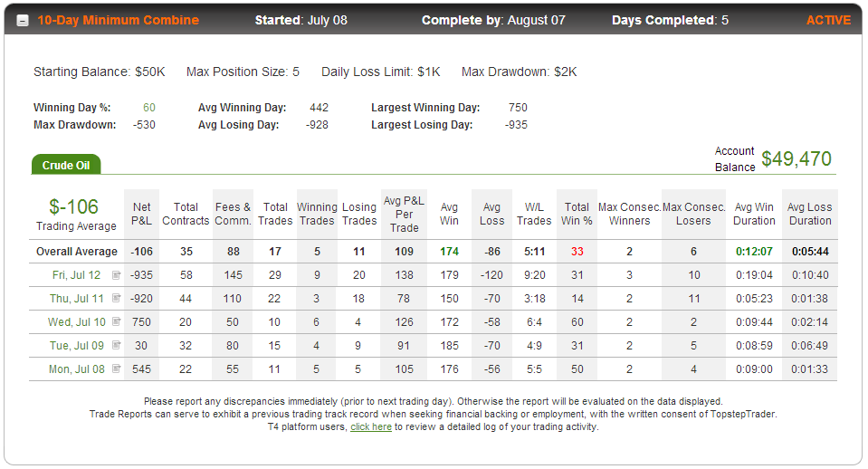This screenshot has height=469, width=868.
Task: Collapse the 10-Day Minimum Combine panel
Action: tap(23, 21)
